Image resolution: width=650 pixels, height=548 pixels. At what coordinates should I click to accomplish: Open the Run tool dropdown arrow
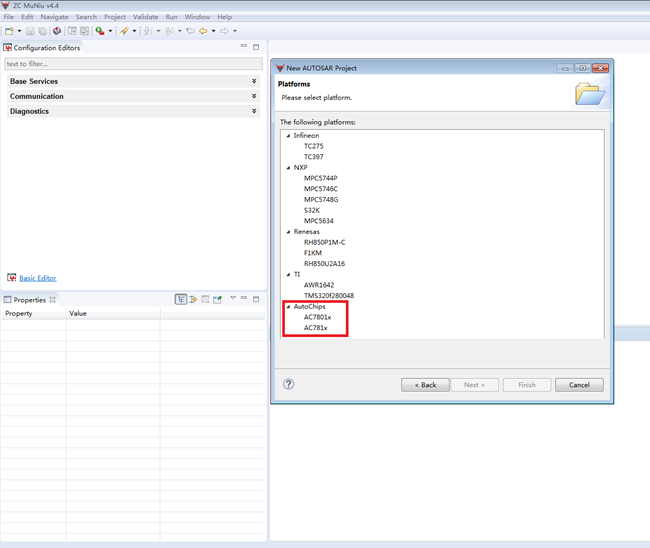pos(110,31)
